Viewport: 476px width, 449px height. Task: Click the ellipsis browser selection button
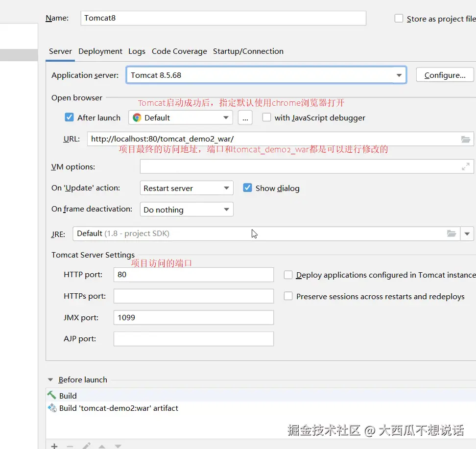tap(245, 118)
